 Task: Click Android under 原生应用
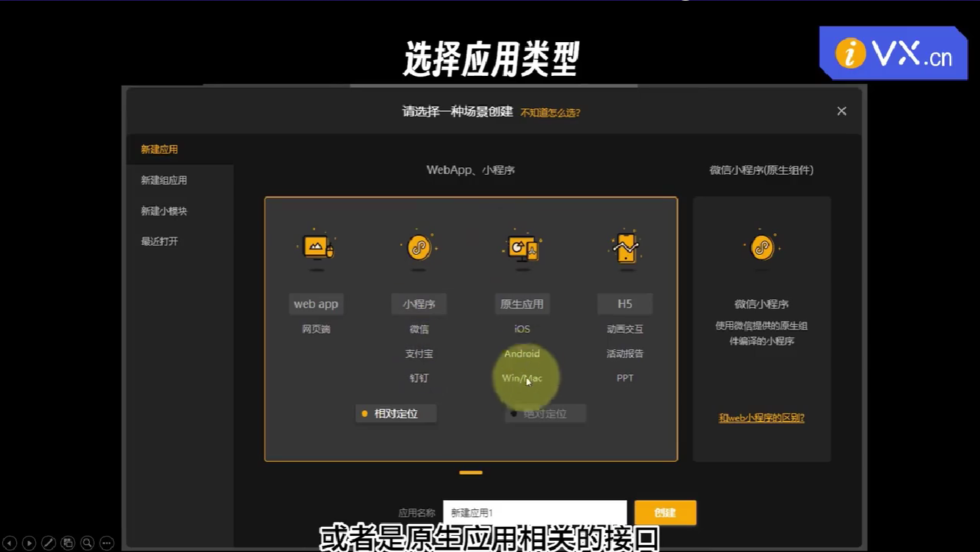click(x=522, y=354)
